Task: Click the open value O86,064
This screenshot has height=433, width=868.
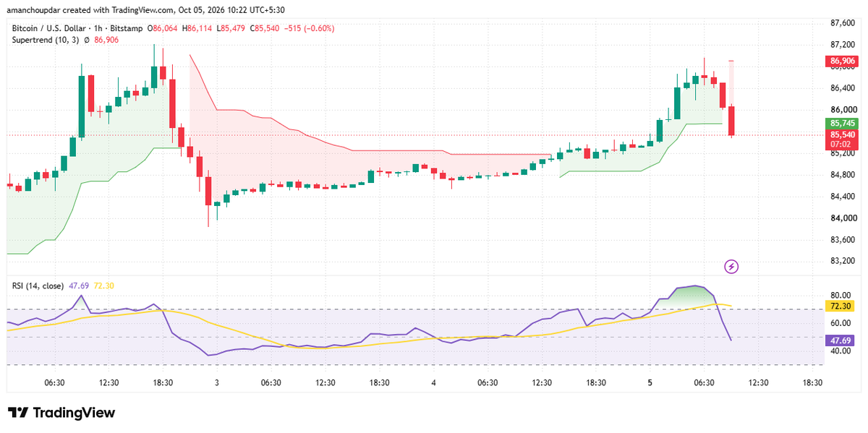Action: pos(163,28)
